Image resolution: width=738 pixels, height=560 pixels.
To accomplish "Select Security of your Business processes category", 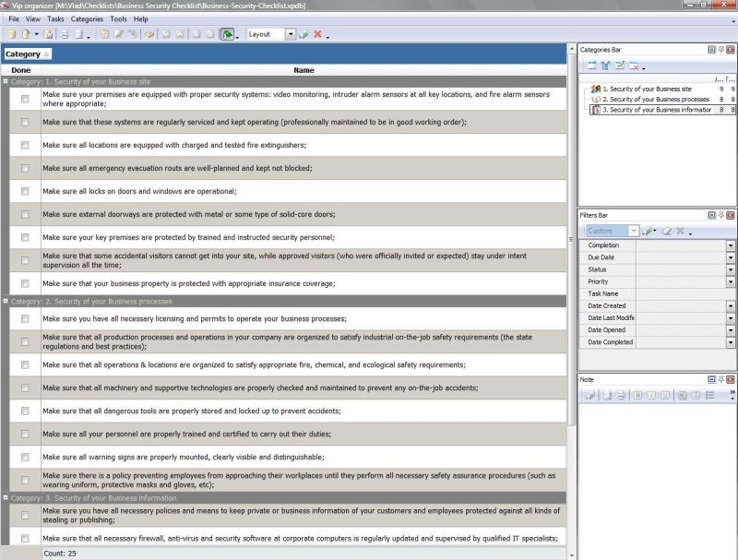I will pos(655,99).
